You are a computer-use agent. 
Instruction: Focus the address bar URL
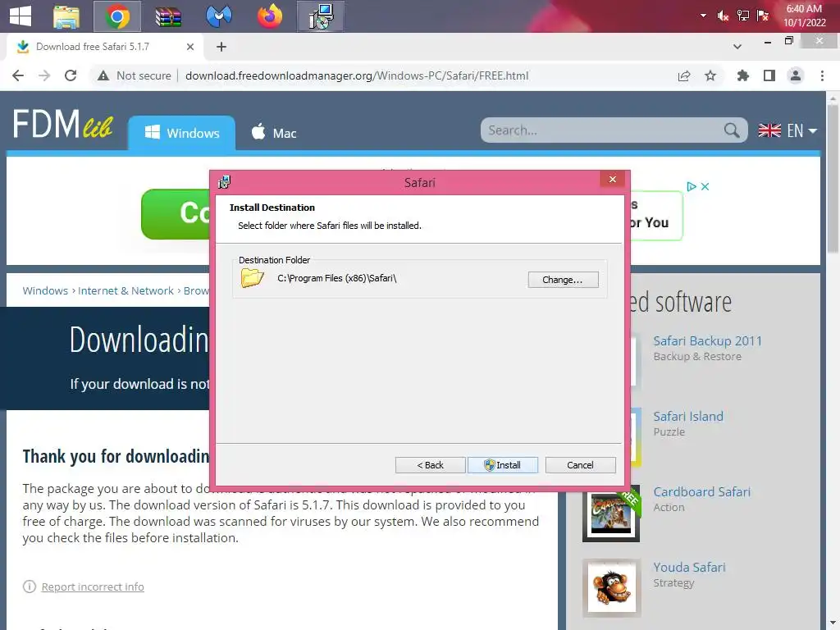[x=357, y=75]
